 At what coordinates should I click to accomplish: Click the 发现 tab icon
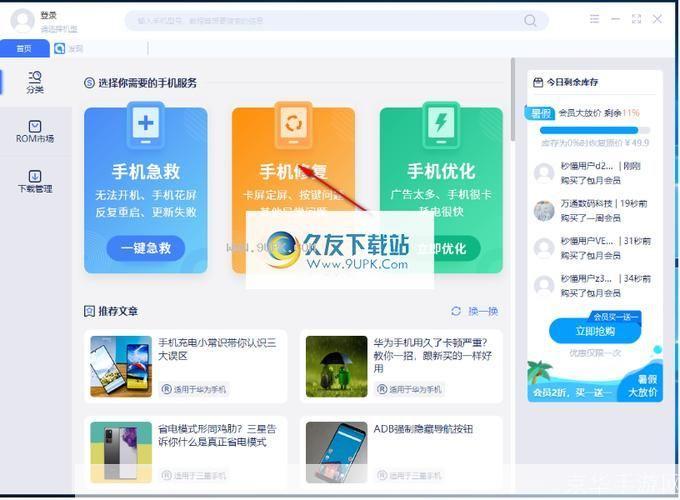(x=59, y=48)
